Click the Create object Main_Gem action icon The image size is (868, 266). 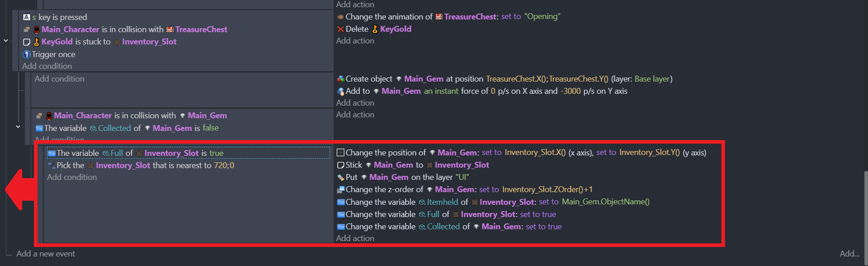coord(340,79)
